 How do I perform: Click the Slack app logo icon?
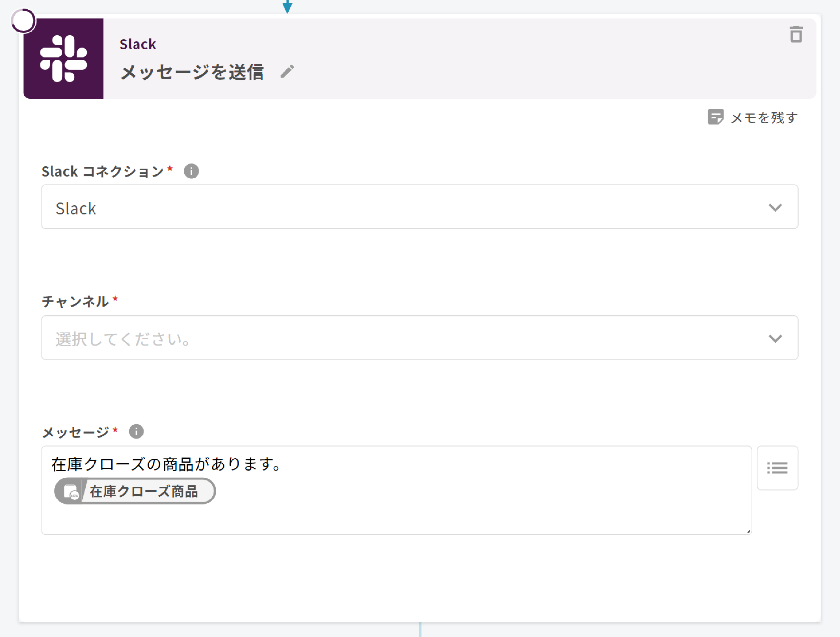click(63, 58)
